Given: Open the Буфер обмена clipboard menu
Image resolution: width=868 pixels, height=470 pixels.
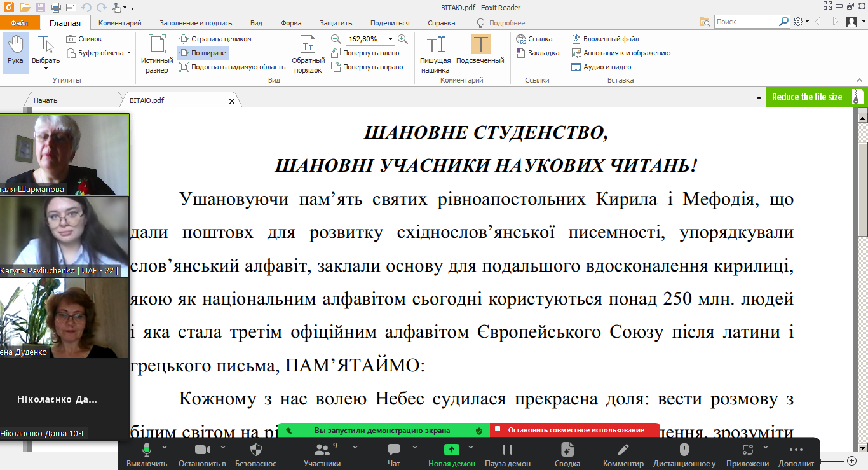Looking at the screenshot, I should click(x=98, y=53).
